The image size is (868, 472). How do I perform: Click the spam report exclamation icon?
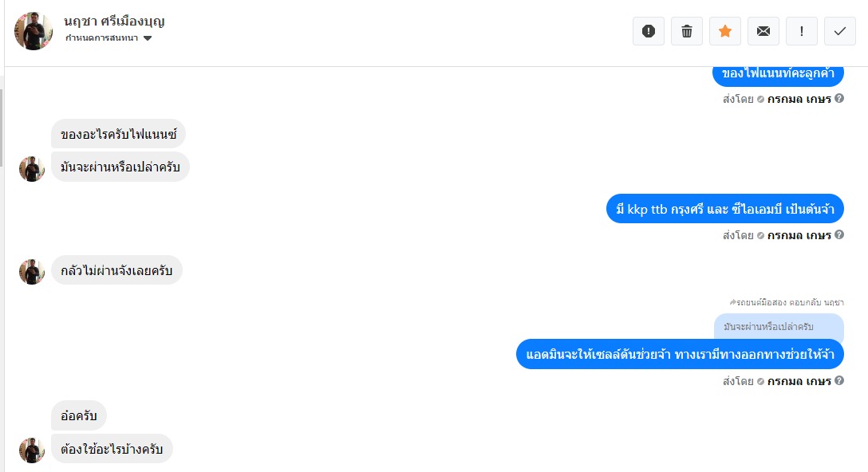tap(649, 31)
